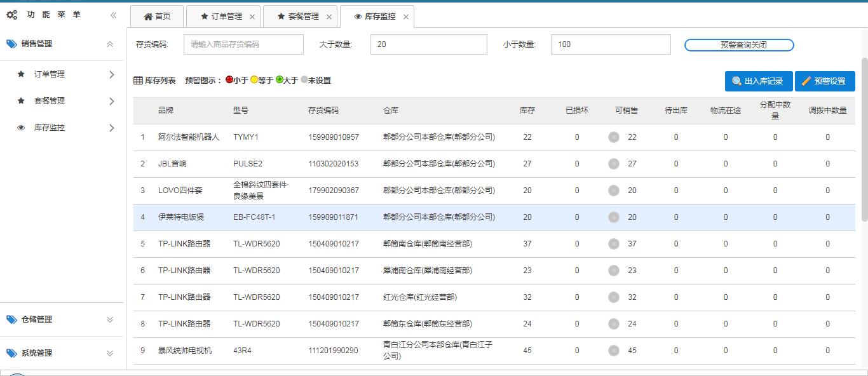
Task: Open the 出入库记录 records button
Action: pyautogui.click(x=758, y=81)
